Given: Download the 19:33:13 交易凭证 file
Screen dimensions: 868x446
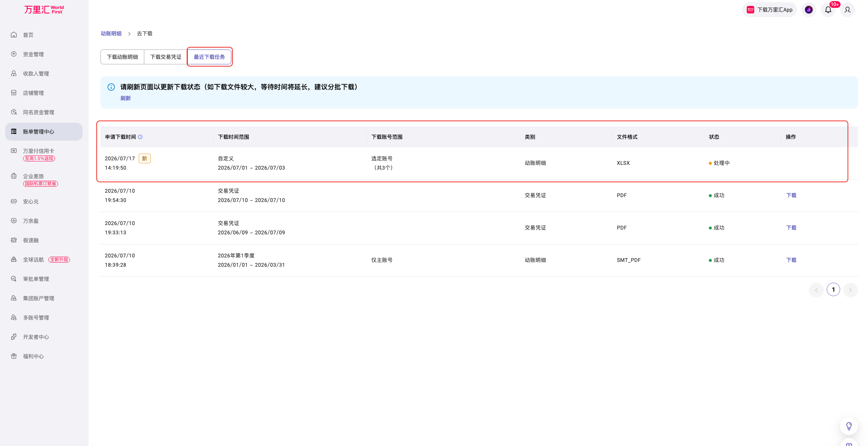Looking at the screenshot, I should click(x=791, y=228).
